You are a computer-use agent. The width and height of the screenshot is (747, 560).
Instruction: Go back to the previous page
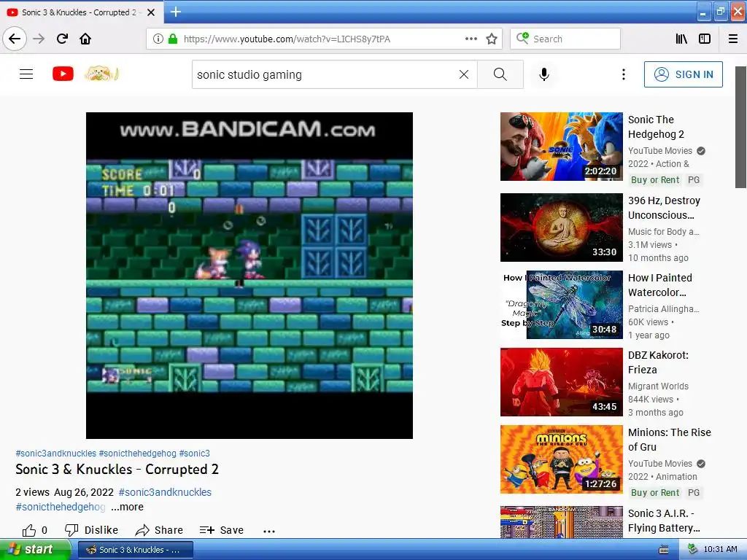pos(15,39)
